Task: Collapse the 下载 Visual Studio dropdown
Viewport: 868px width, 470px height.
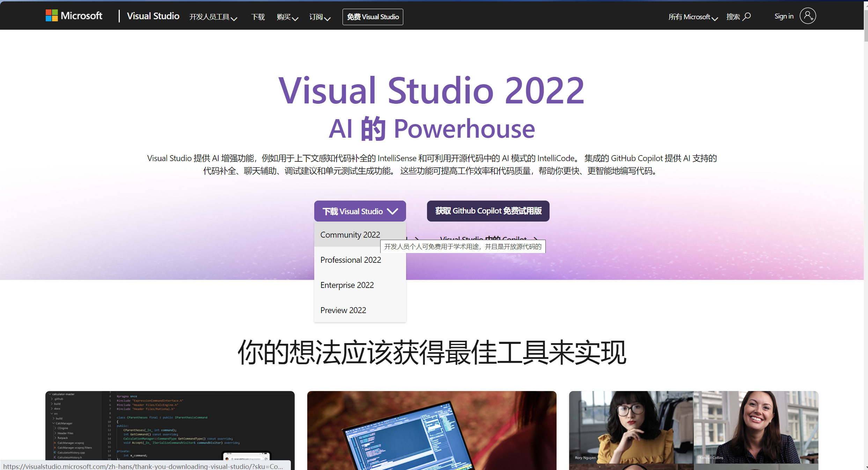Action: coord(360,211)
